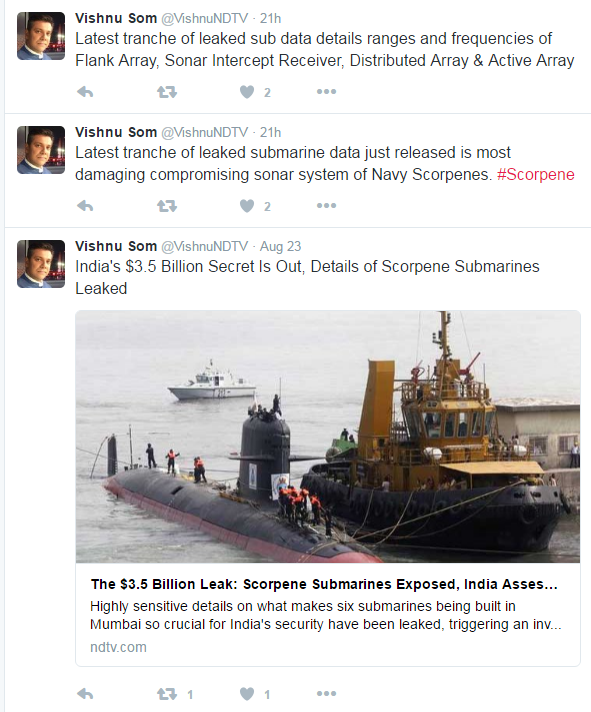Retweet the Aug 23 Scorpene leak tweet

click(167, 694)
